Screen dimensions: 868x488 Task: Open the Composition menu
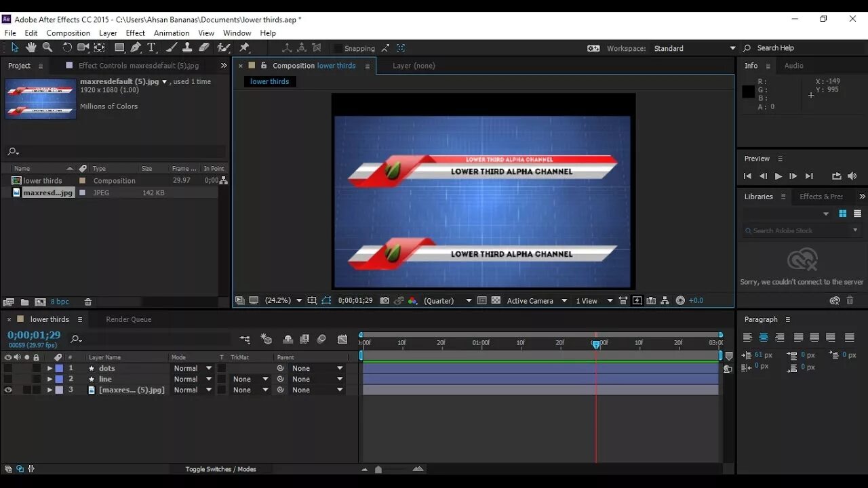[68, 33]
